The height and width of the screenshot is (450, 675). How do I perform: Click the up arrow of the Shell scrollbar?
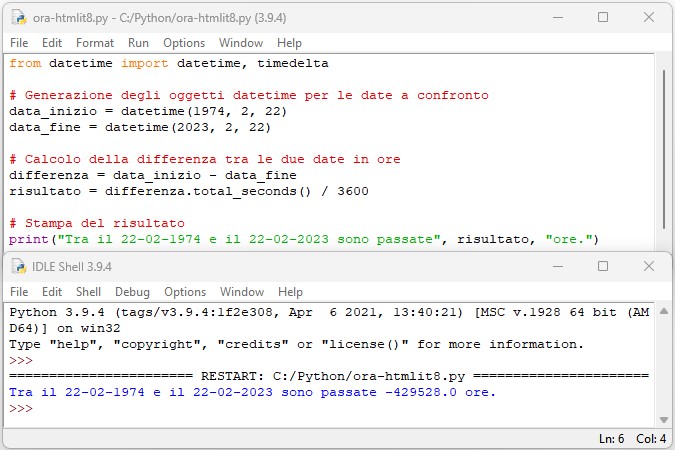(664, 311)
